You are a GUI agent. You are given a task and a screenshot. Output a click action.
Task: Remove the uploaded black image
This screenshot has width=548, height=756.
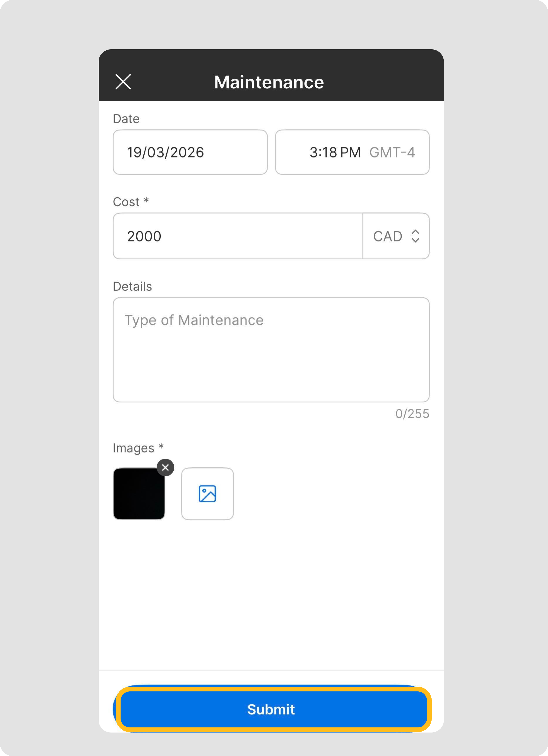[x=165, y=467]
